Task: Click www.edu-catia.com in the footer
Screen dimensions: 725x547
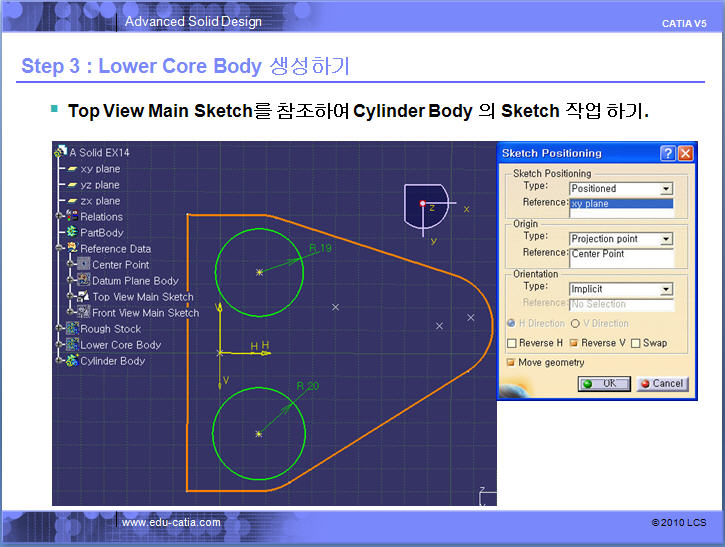Action: 171,522
